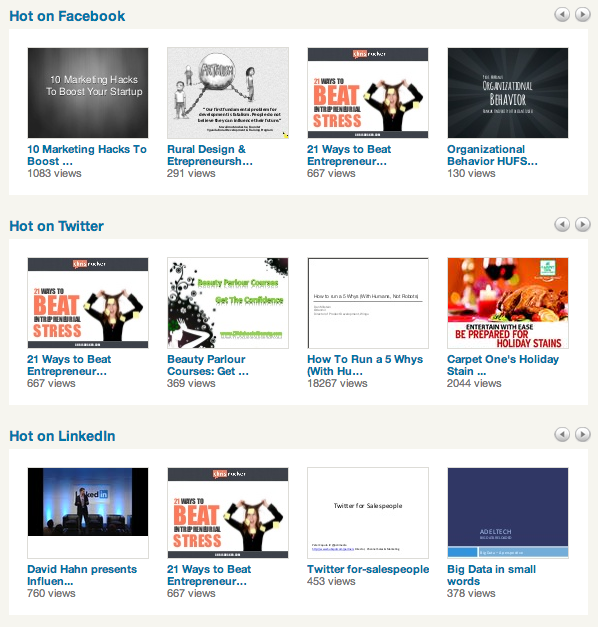Open 'Carpet One's Holiday Stain ...' title link

pyautogui.click(x=503, y=365)
